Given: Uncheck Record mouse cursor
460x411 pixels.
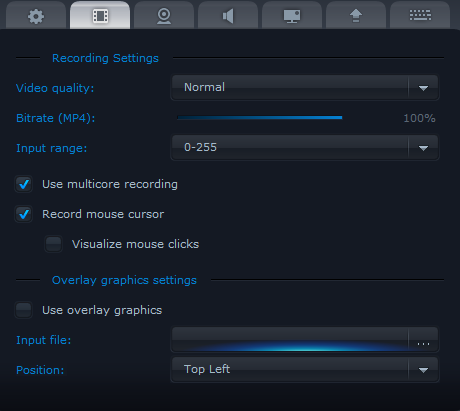Looking at the screenshot, I should (x=24, y=214).
